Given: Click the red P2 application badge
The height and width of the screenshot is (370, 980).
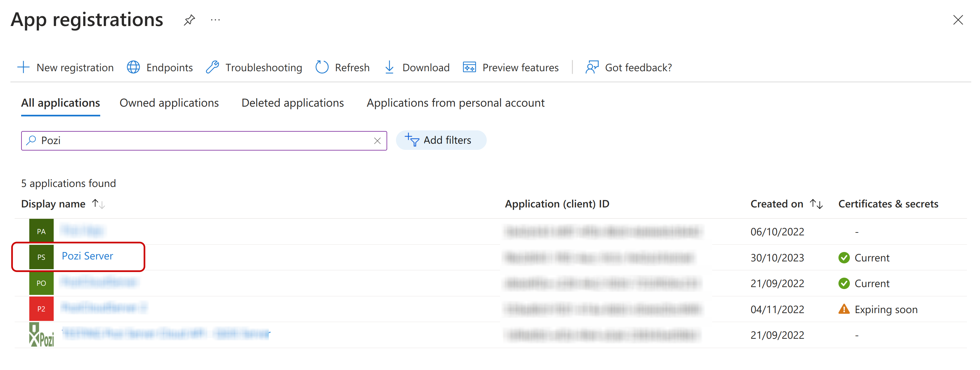Looking at the screenshot, I should pyautogui.click(x=41, y=309).
